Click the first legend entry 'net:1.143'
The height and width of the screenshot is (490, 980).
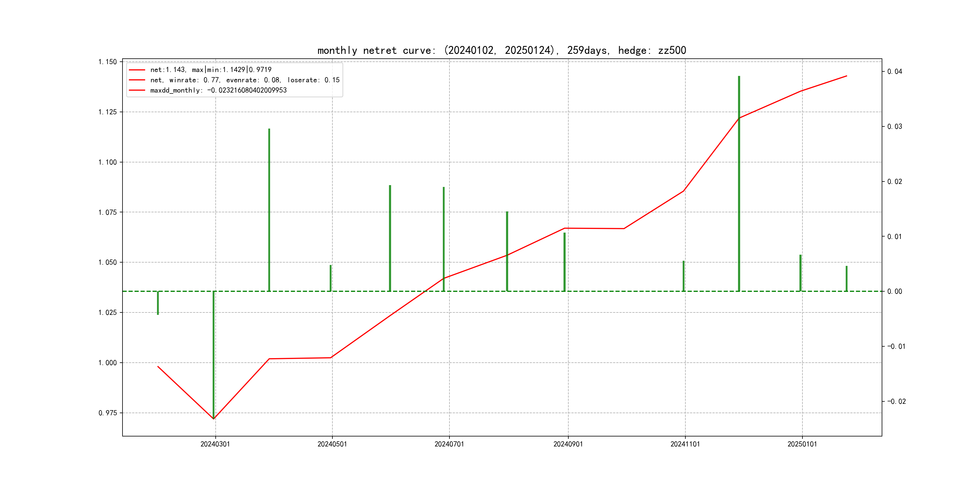pos(211,70)
